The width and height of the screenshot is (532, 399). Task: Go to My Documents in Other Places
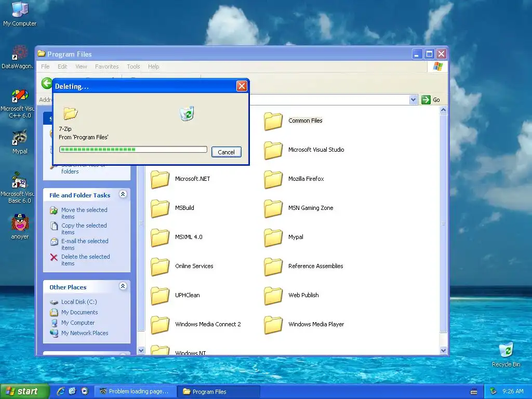tap(79, 312)
